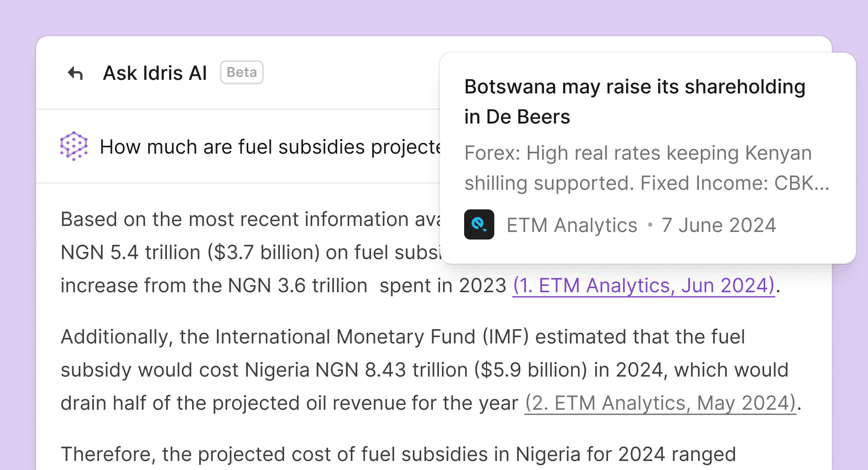Click the paragraph starting Therefore, the projected cost
The image size is (868, 470).
398,454
